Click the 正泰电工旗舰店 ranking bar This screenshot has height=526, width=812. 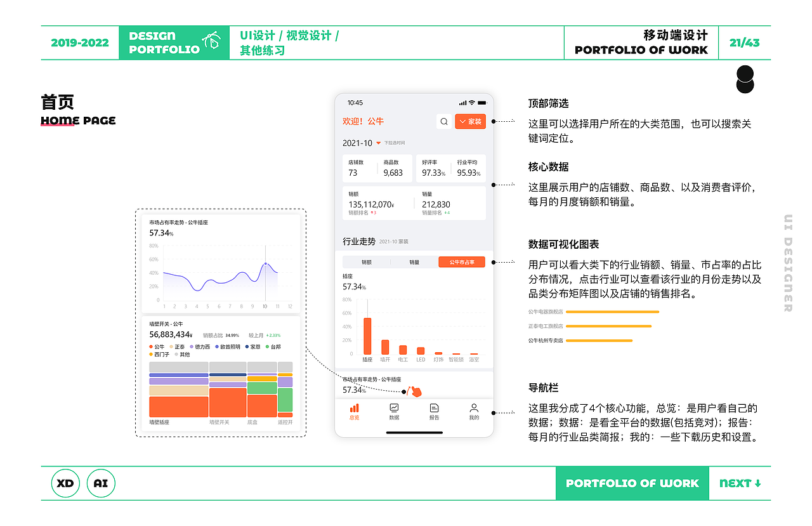(608, 326)
